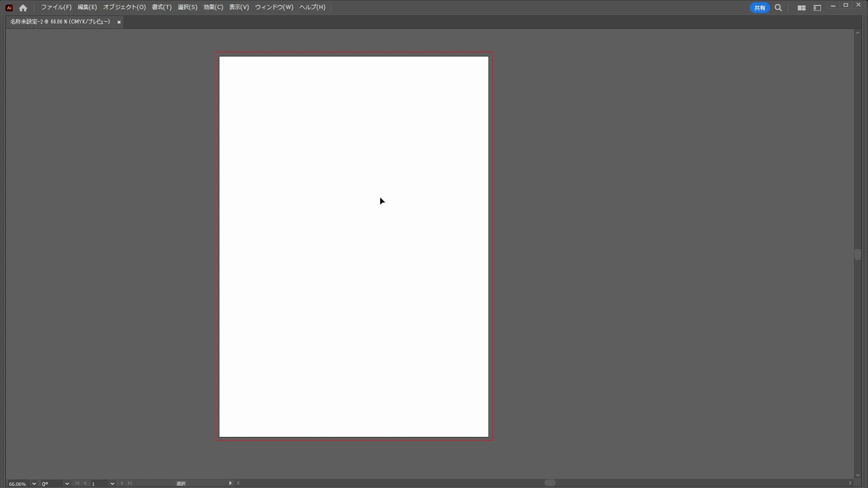Screen dimensions: 868x488
Task: Click the artboard number field
Action: coord(99,483)
